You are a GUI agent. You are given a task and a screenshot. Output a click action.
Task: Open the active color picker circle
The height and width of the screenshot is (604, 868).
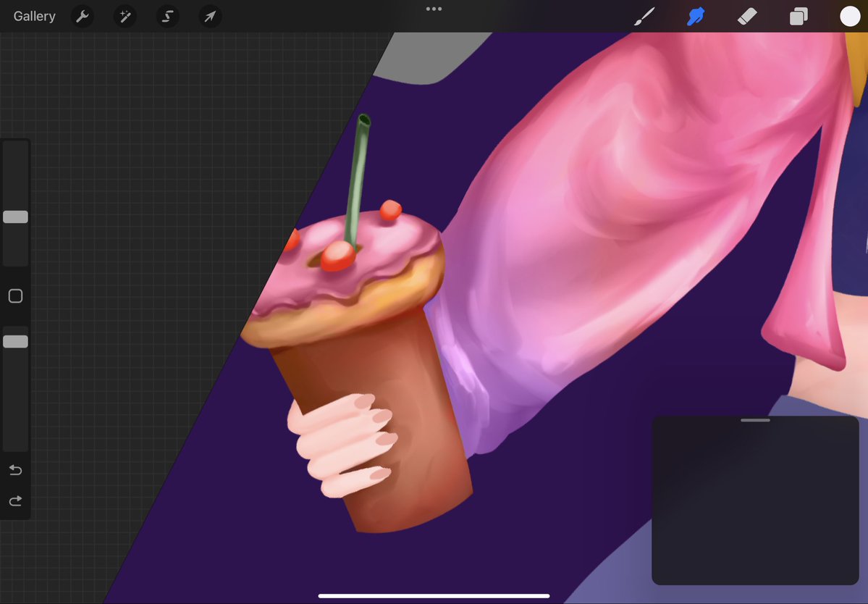pyautogui.click(x=850, y=17)
